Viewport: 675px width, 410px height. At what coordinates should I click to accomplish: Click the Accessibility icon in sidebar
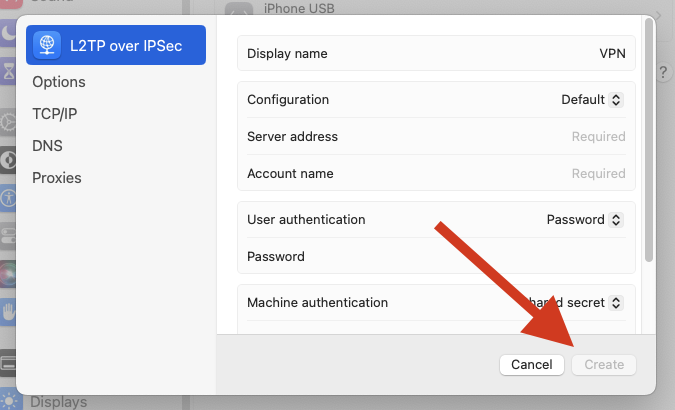click(x=8, y=197)
